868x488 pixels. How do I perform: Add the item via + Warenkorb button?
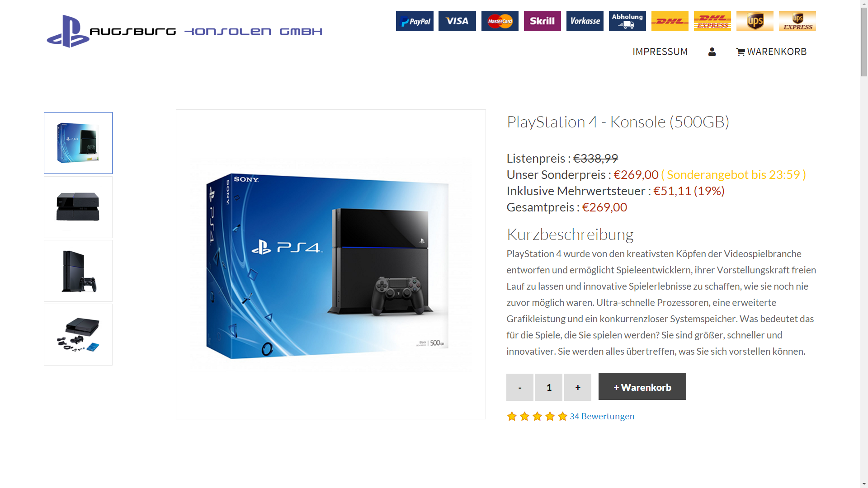click(642, 386)
